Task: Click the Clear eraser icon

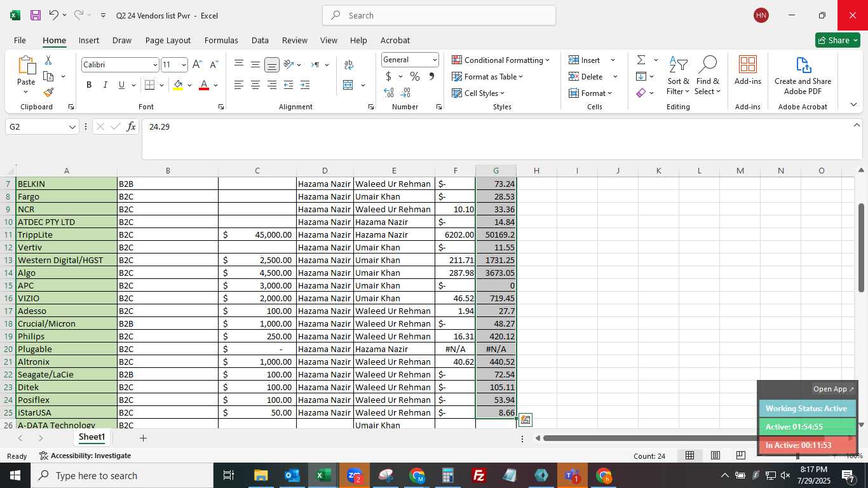Action: coord(641,93)
